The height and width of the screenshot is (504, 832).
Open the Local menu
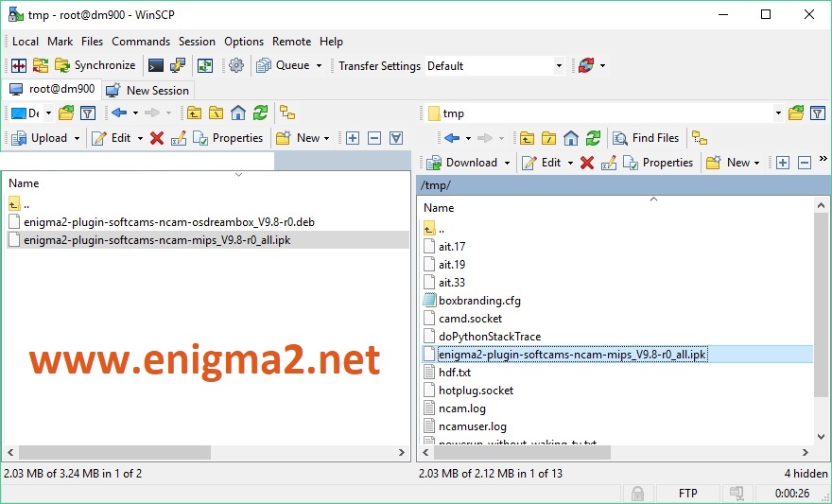tap(25, 42)
